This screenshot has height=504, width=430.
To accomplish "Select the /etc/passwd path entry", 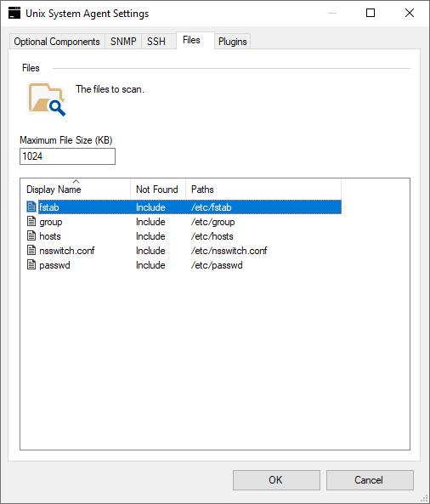I will pyautogui.click(x=217, y=265).
